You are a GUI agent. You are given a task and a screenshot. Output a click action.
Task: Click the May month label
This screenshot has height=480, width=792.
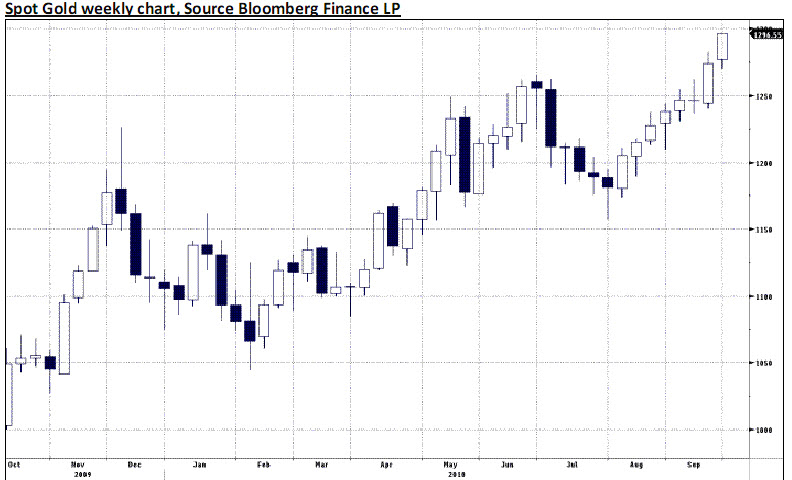pyautogui.click(x=450, y=464)
